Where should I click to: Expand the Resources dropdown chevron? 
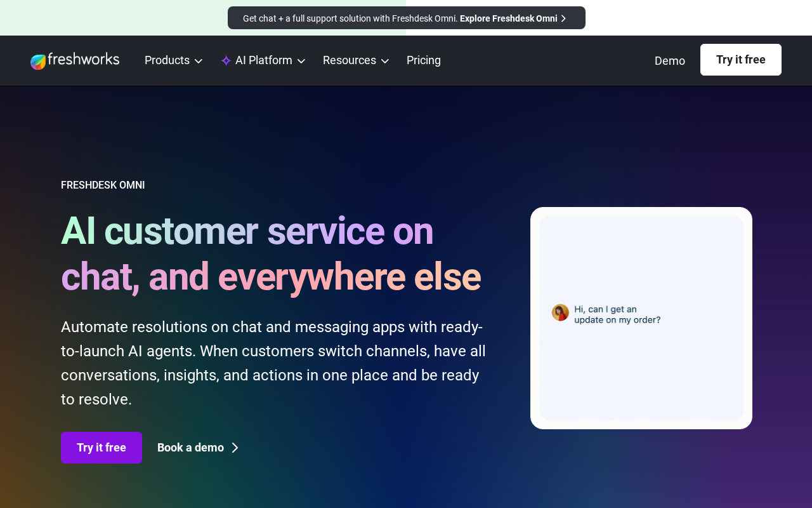[x=384, y=61]
